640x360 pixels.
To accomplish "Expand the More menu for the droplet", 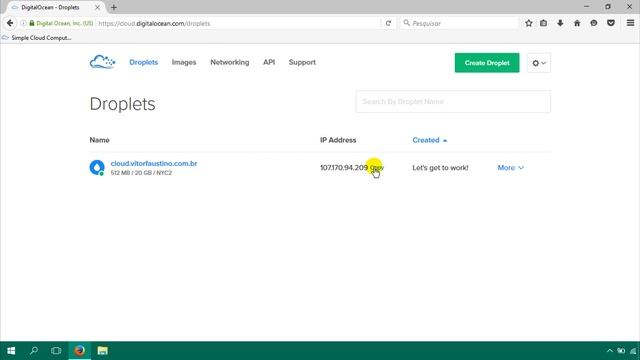I will point(510,168).
